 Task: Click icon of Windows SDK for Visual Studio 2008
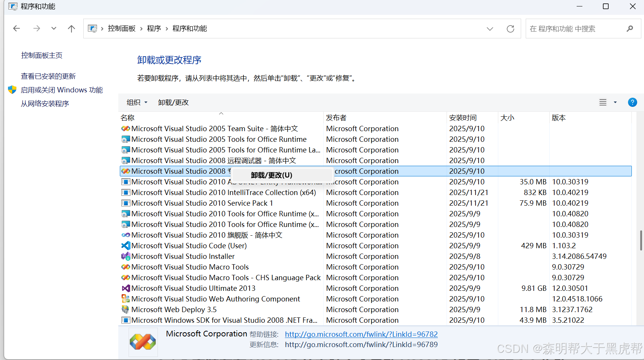[x=126, y=320]
